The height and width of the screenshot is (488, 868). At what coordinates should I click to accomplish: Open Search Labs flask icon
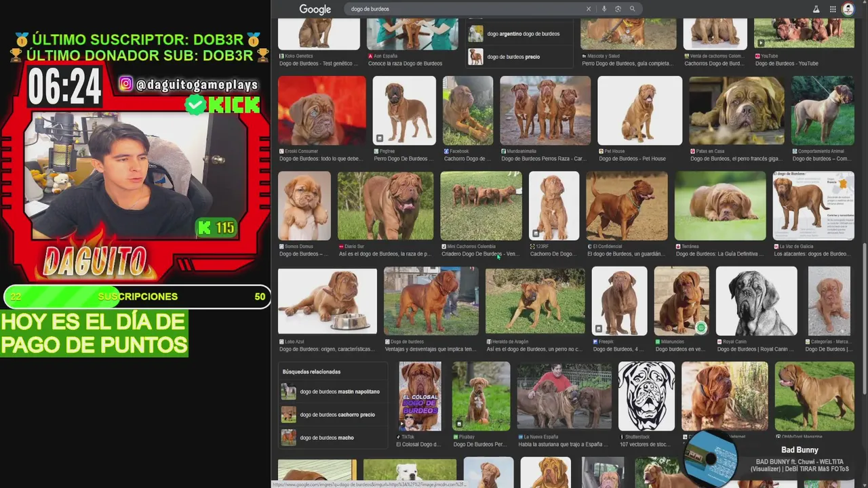pos(816,9)
